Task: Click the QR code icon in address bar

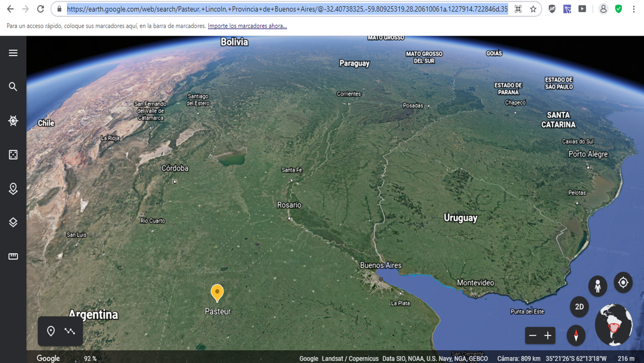Action: [x=518, y=9]
